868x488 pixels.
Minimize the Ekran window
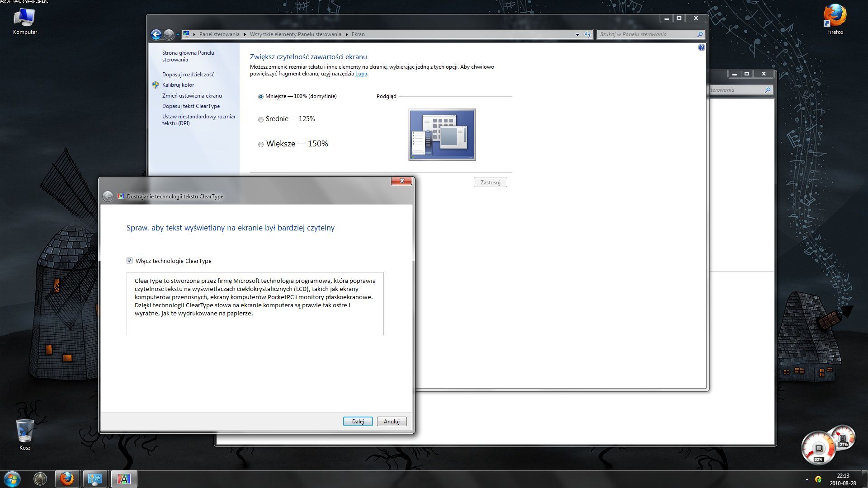pyautogui.click(x=666, y=18)
